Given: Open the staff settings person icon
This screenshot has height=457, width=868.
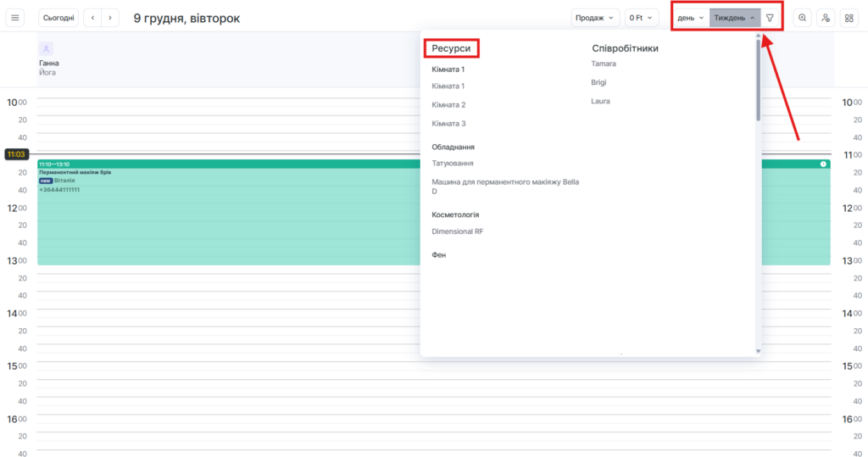Looking at the screenshot, I should pyautogui.click(x=825, y=18).
